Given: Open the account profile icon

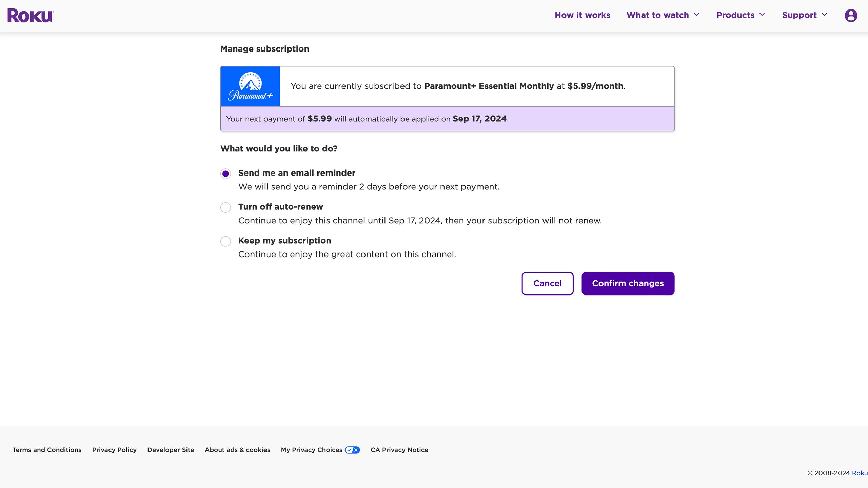Looking at the screenshot, I should pos(851,15).
